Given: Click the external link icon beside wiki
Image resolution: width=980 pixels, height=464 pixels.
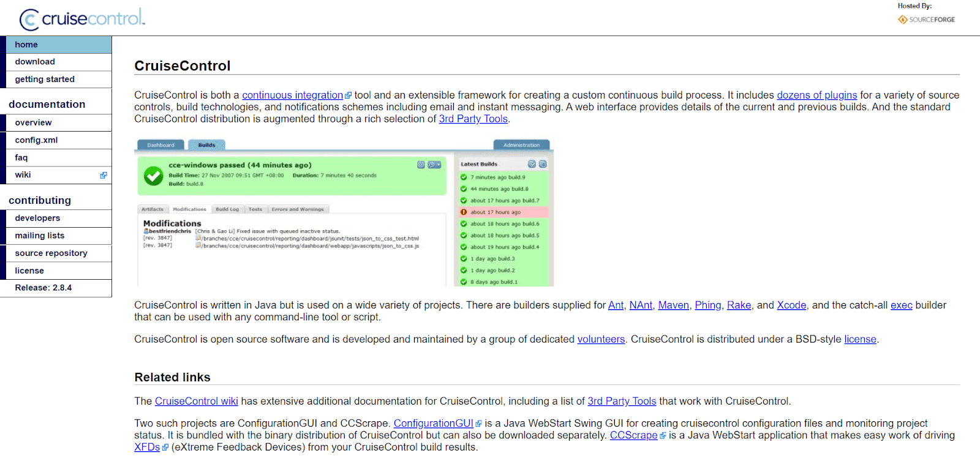Looking at the screenshot, I should pyautogui.click(x=104, y=175).
